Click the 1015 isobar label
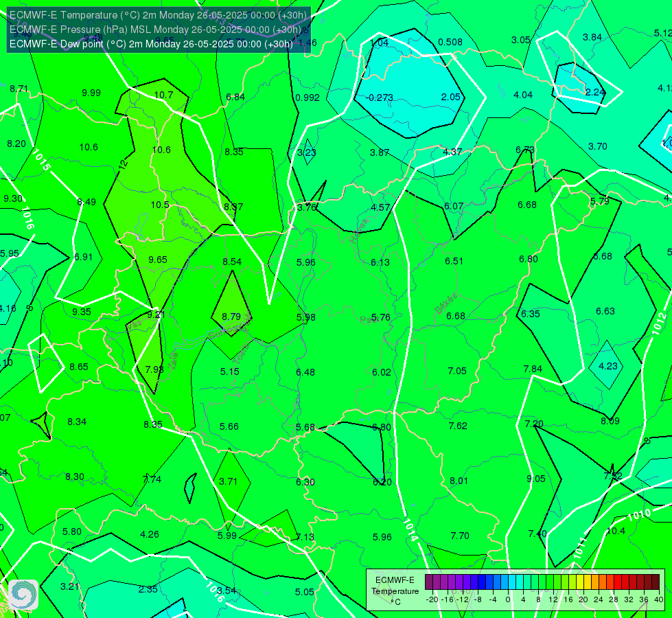672x618 pixels. point(40,161)
